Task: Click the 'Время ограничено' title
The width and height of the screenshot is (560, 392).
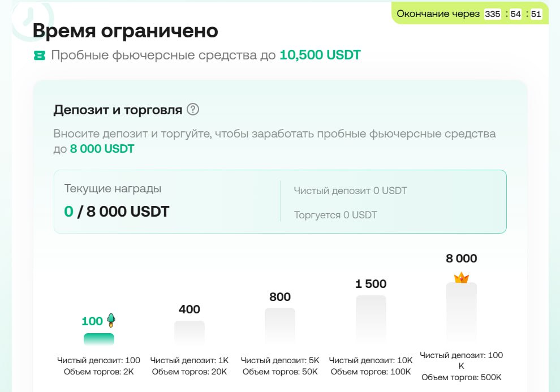Action: 126,31
